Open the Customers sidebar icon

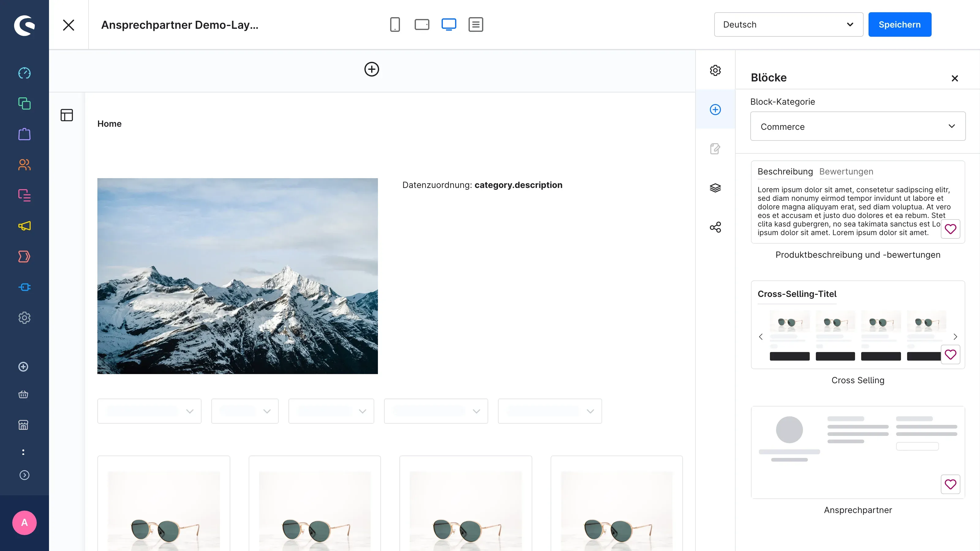point(24,165)
